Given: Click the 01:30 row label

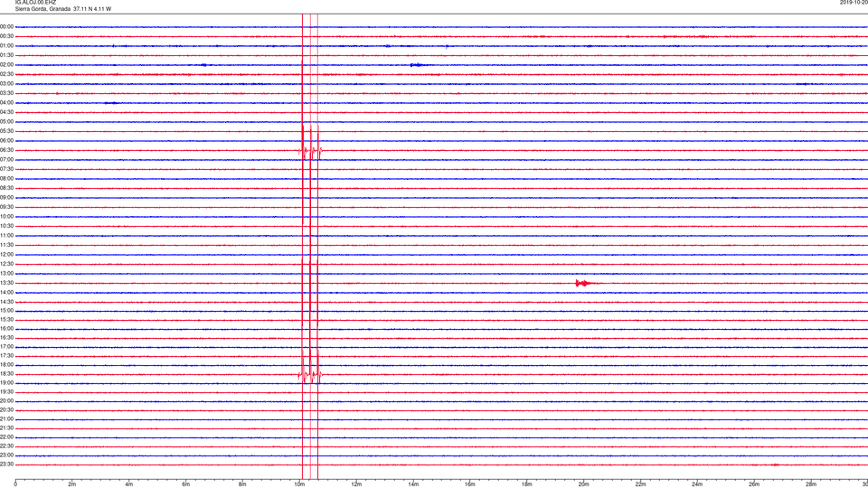Looking at the screenshot, I should (x=6, y=55).
